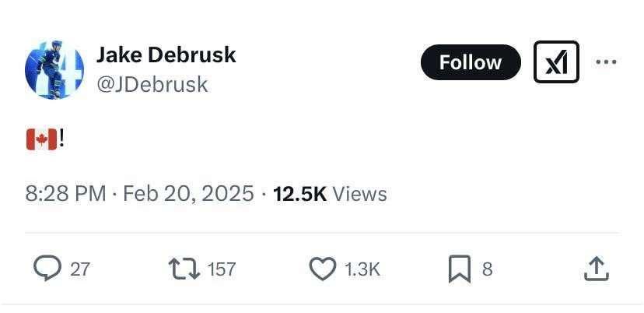Image resolution: width=644 pixels, height=313 pixels.
Task: Bookmark the tweet with the bookmark icon
Action: (x=459, y=269)
